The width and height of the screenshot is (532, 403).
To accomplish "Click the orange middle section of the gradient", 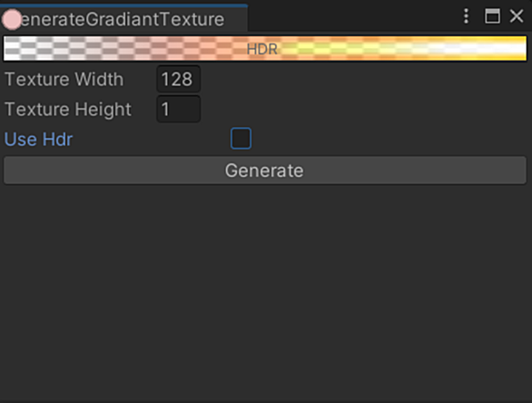I will tap(217, 48).
